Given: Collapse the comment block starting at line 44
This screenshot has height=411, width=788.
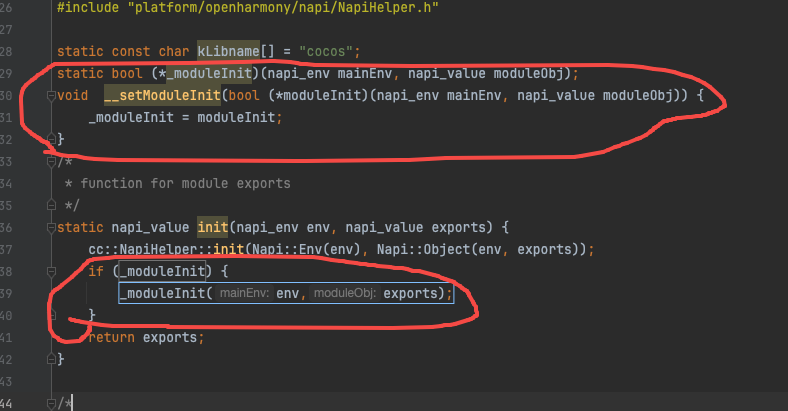Looking at the screenshot, I should coord(50,402).
